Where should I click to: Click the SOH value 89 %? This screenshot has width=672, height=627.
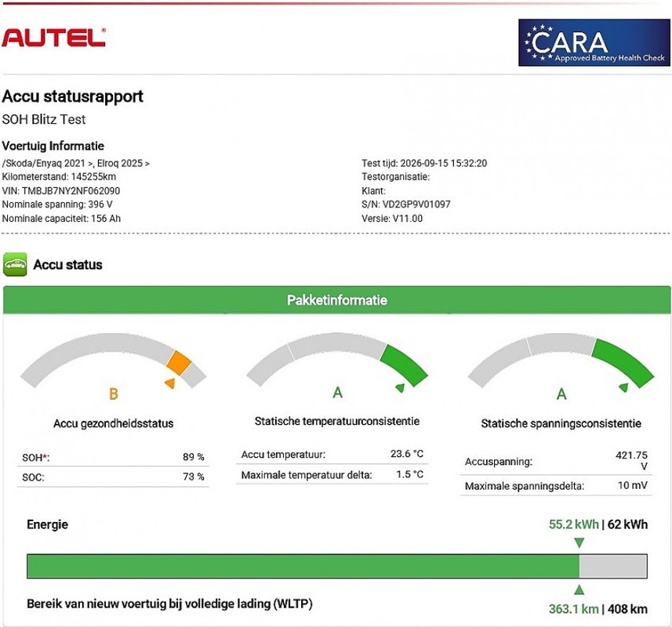[x=193, y=457]
